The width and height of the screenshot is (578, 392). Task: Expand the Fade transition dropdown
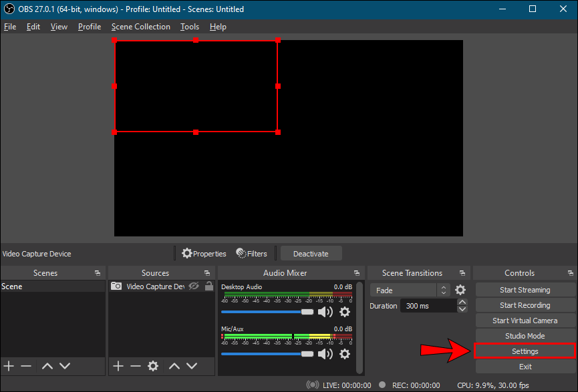click(443, 290)
